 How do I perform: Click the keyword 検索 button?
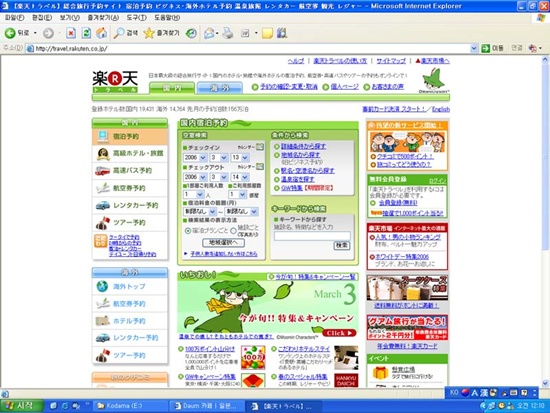(341, 245)
